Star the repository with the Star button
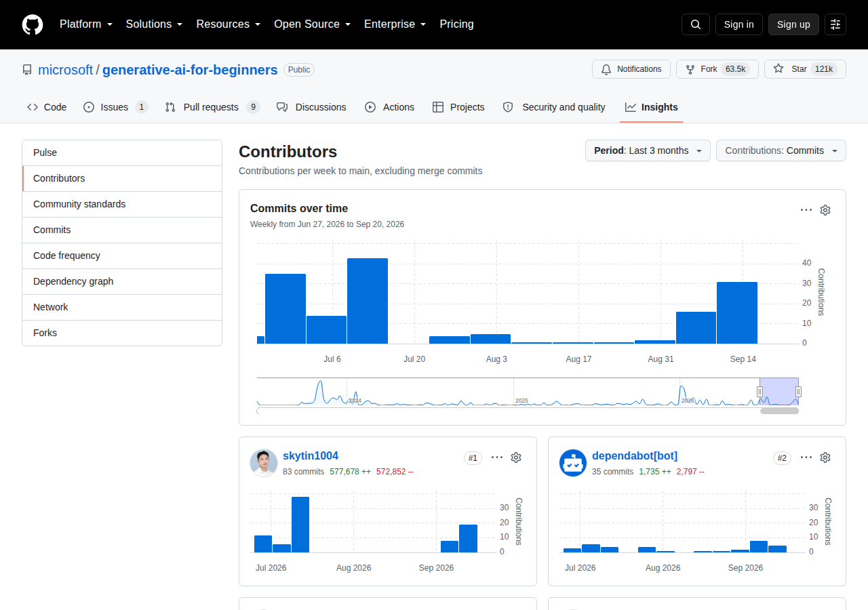 coord(805,69)
